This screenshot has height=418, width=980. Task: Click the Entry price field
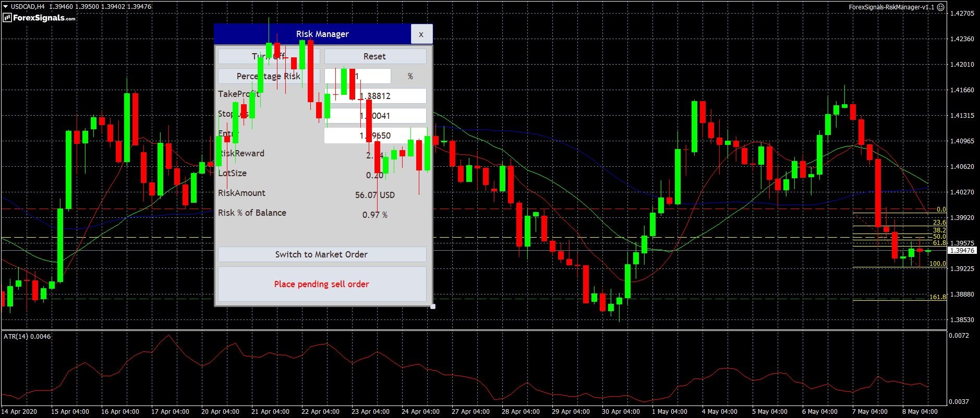(375, 136)
